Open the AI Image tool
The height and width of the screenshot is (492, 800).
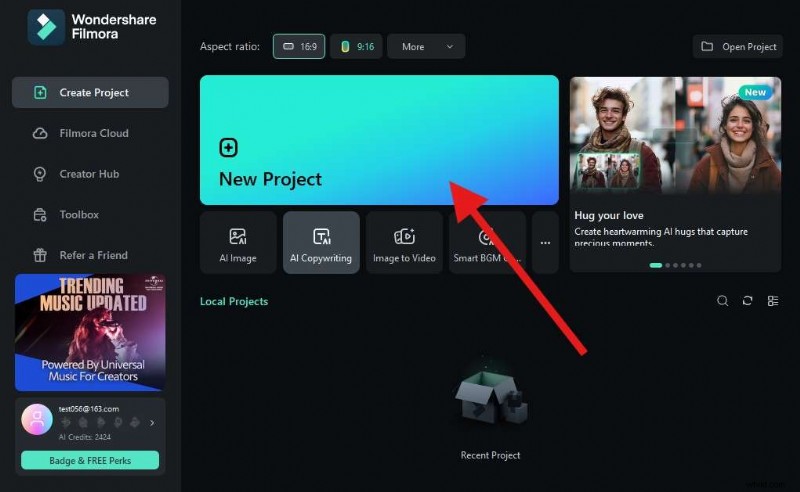[238, 243]
